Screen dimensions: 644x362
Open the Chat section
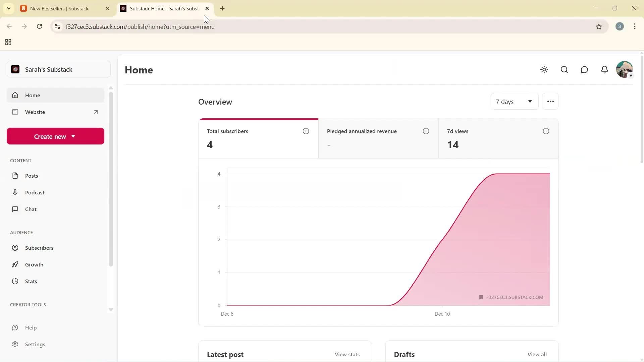(x=30, y=209)
